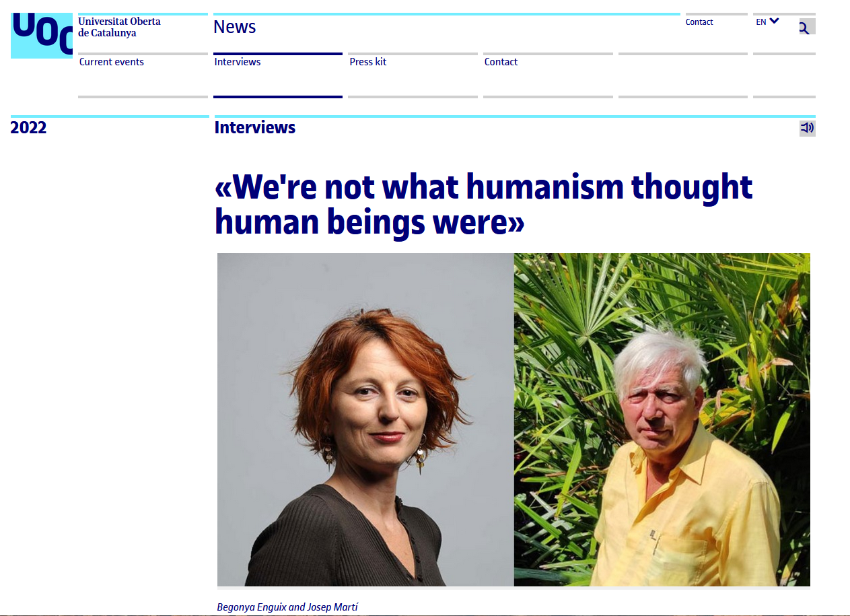Viewport: 850px width, 616px height.
Task: Click the red-haired woman's photo
Action: pos(365,419)
